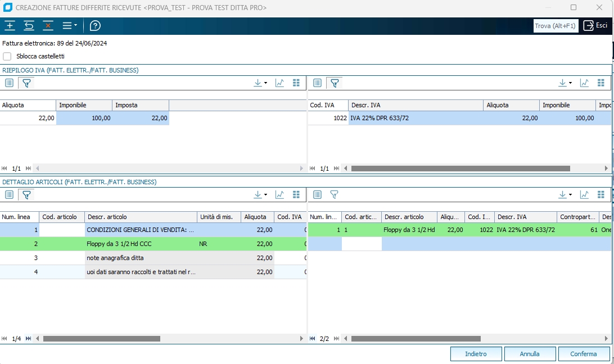Click horizontal scrollbar of left Dettaglio Articoli grid

tap(101, 339)
